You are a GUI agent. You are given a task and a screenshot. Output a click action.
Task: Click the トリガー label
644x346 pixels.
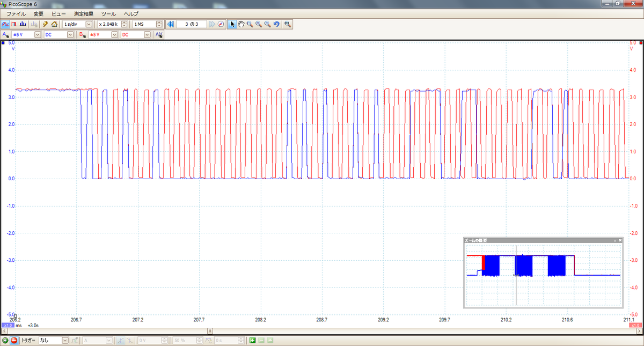tap(28, 340)
